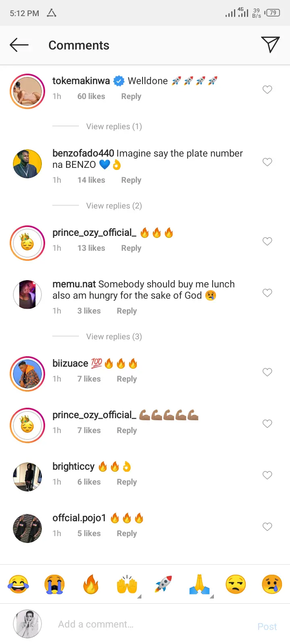290x644 pixels.
Task: Reply to brighticcy's comment
Action: tap(126, 482)
